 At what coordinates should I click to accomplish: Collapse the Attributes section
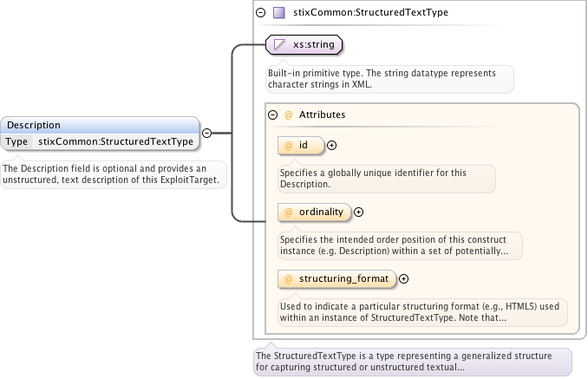coord(273,114)
